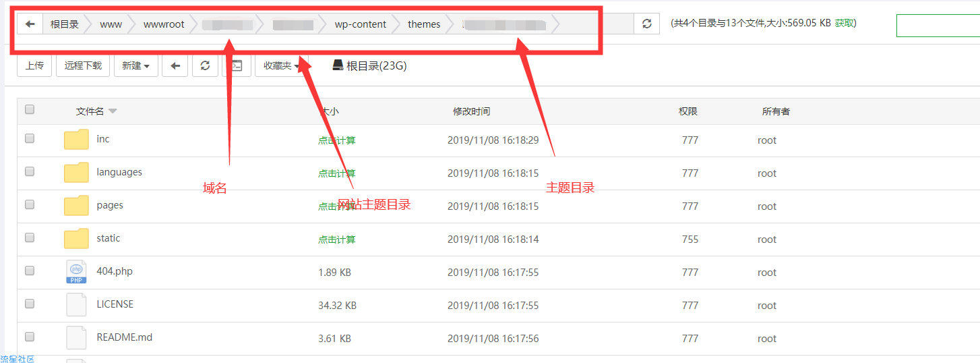The height and width of the screenshot is (363, 980).
Task: Click the inc folder name
Action: [102, 139]
